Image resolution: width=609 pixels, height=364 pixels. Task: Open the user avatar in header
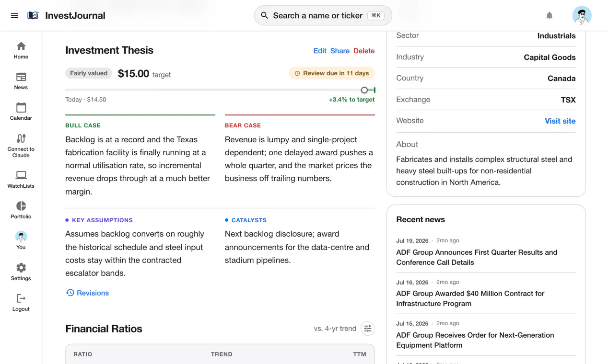tap(582, 15)
